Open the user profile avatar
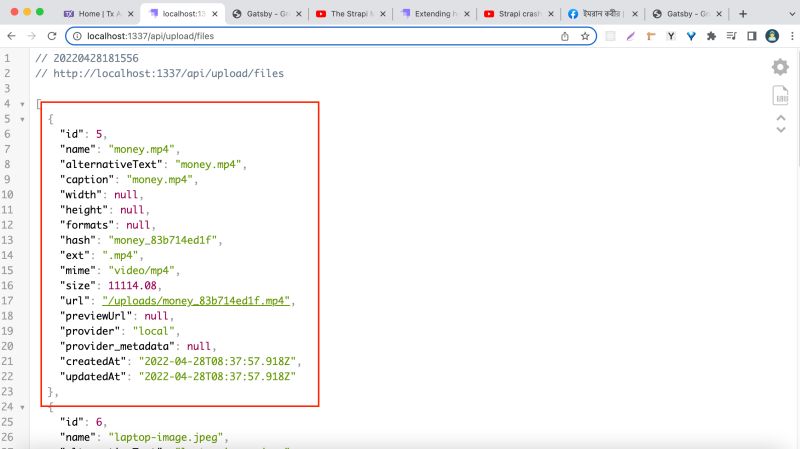 (772, 36)
